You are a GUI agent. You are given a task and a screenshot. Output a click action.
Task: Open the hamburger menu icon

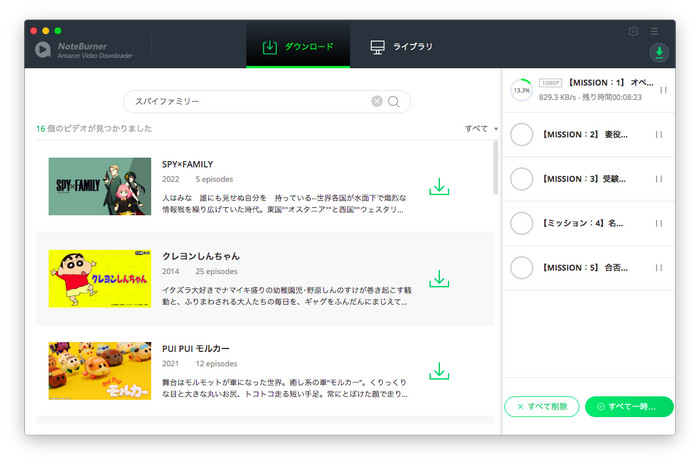pyautogui.click(x=654, y=31)
